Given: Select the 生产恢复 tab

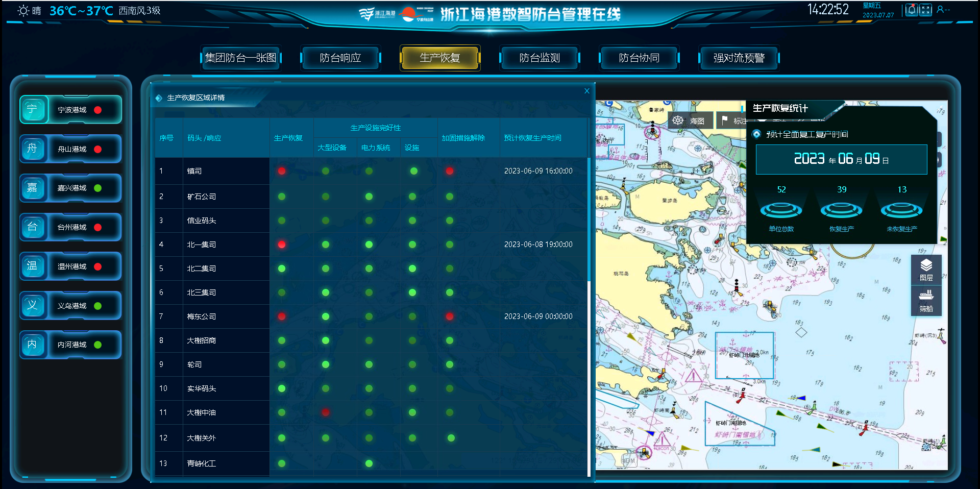Looking at the screenshot, I should 440,58.
